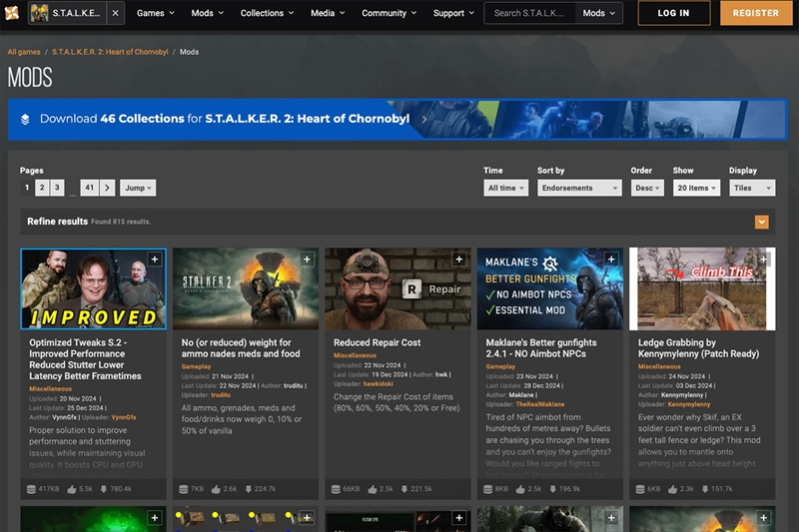The image size is (799, 532).
Task: Open the Reduced Repair Cost mod title
Action: [x=378, y=343]
